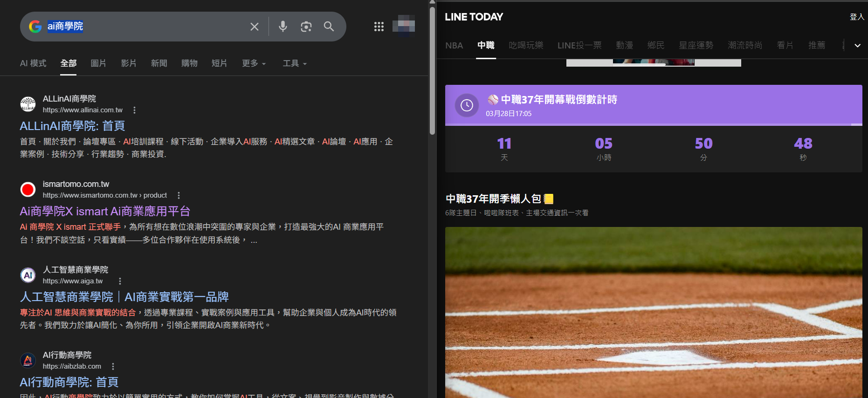Click 登入 to sign in
868x398 pixels.
click(857, 17)
